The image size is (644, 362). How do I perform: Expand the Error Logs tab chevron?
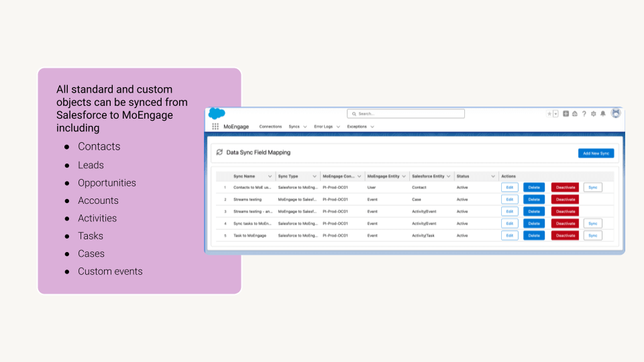pyautogui.click(x=338, y=127)
